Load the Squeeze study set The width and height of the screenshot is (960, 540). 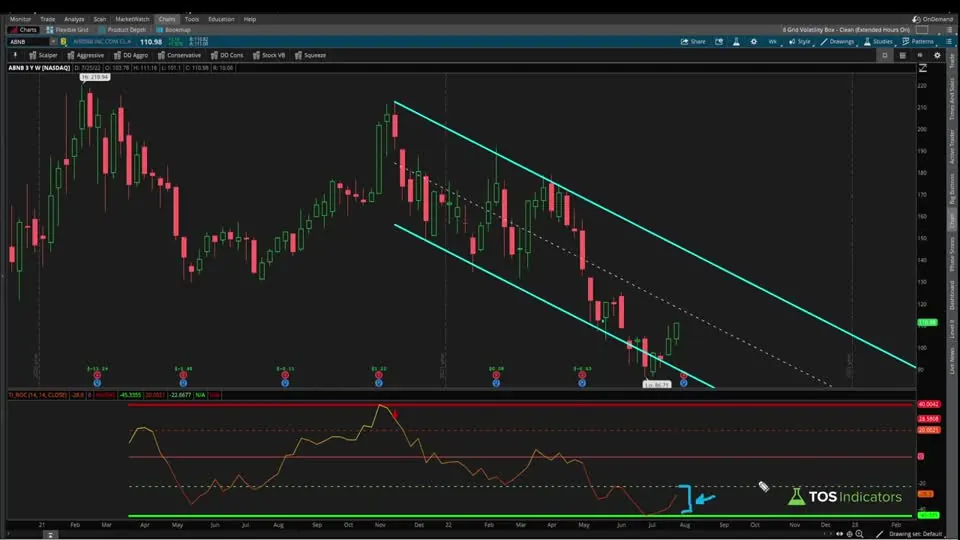coord(310,55)
